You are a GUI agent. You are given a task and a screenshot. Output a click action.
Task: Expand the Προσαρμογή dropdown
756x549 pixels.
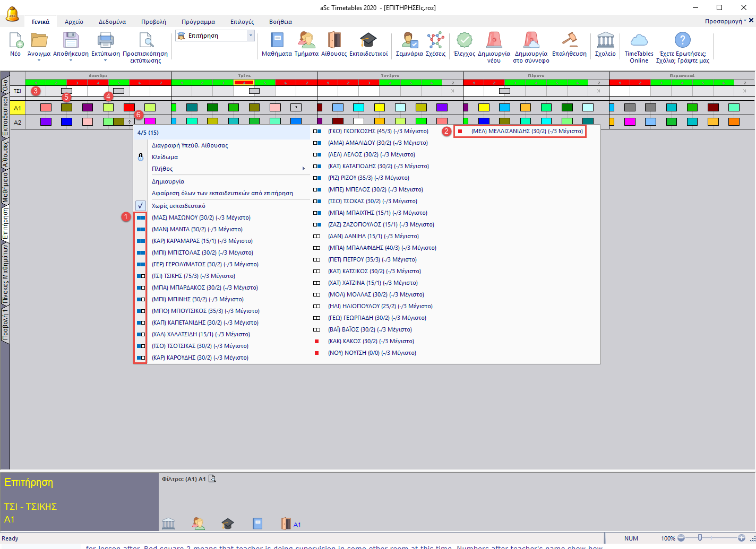click(x=725, y=21)
